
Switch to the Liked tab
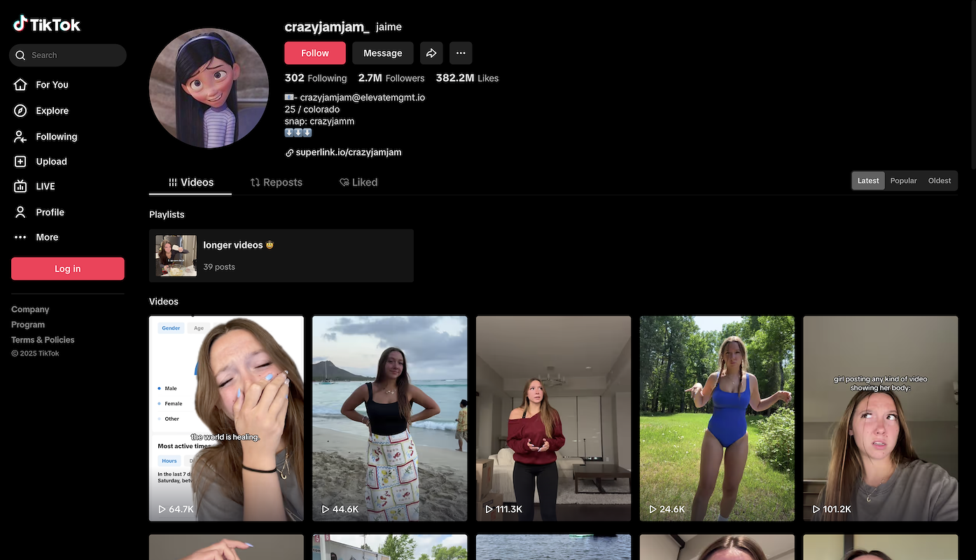[x=358, y=182]
